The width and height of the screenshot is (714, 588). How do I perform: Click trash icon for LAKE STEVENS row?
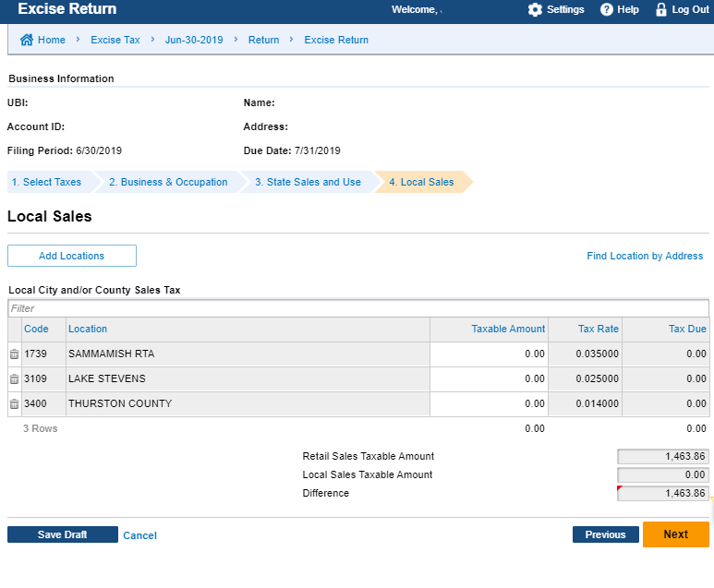(x=14, y=379)
